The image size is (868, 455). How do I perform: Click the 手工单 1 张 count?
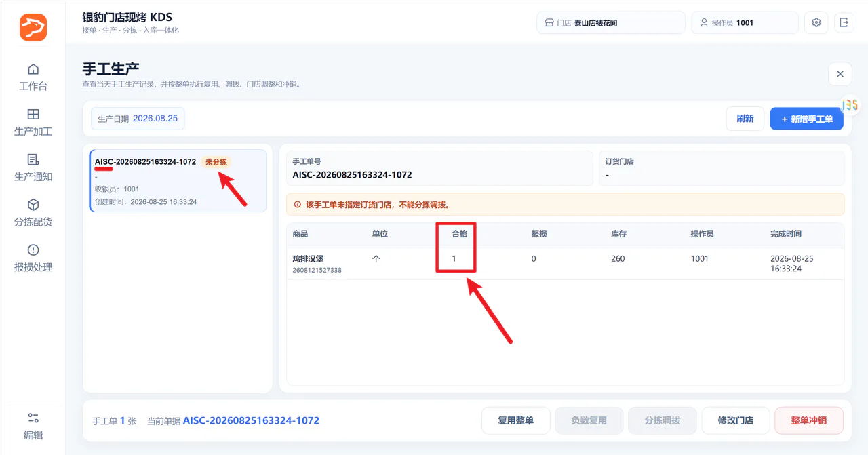point(114,421)
